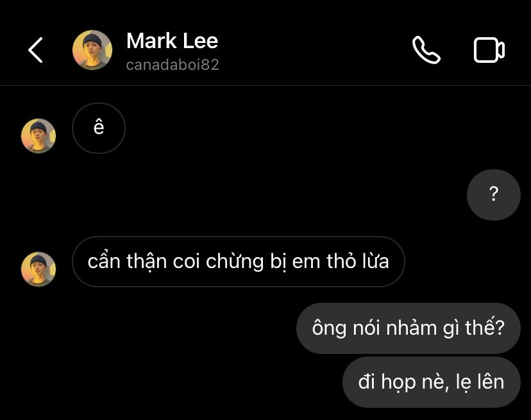Tap the avatar beside the "ê" message
This screenshot has height=420, width=531.
pyautogui.click(x=38, y=136)
